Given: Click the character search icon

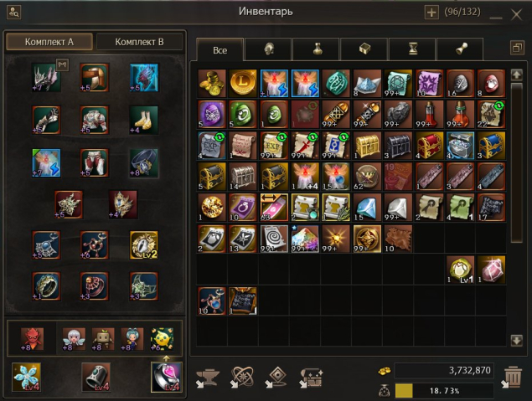Looking at the screenshot, I should pyautogui.click(x=14, y=13).
